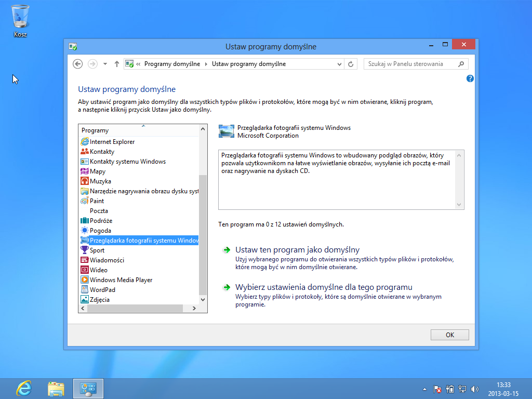The height and width of the screenshot is (399, 532).
Task: Click Wybierz ustawienia domyślne dla tego programu
Action: 324,287
